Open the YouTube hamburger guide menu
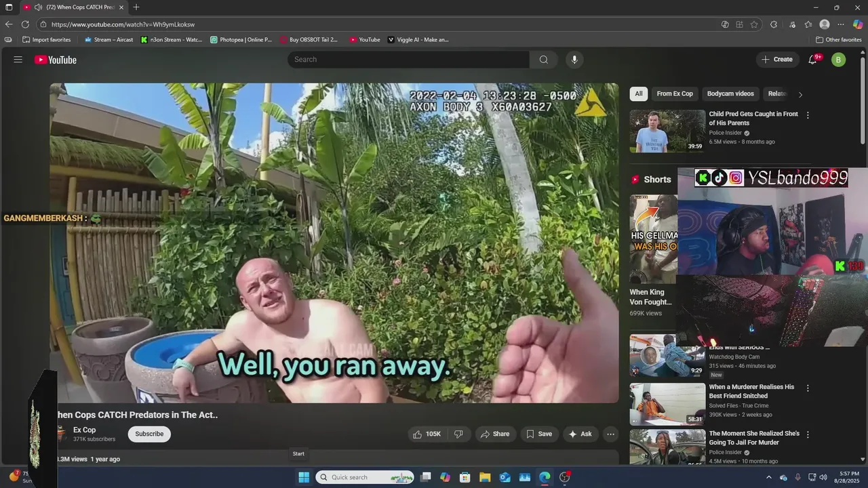868x488 pixels. click(18, 60)
